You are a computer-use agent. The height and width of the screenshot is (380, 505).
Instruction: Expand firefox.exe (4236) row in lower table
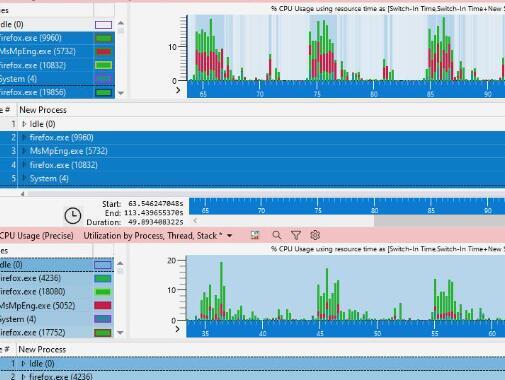tap(23, 377)
